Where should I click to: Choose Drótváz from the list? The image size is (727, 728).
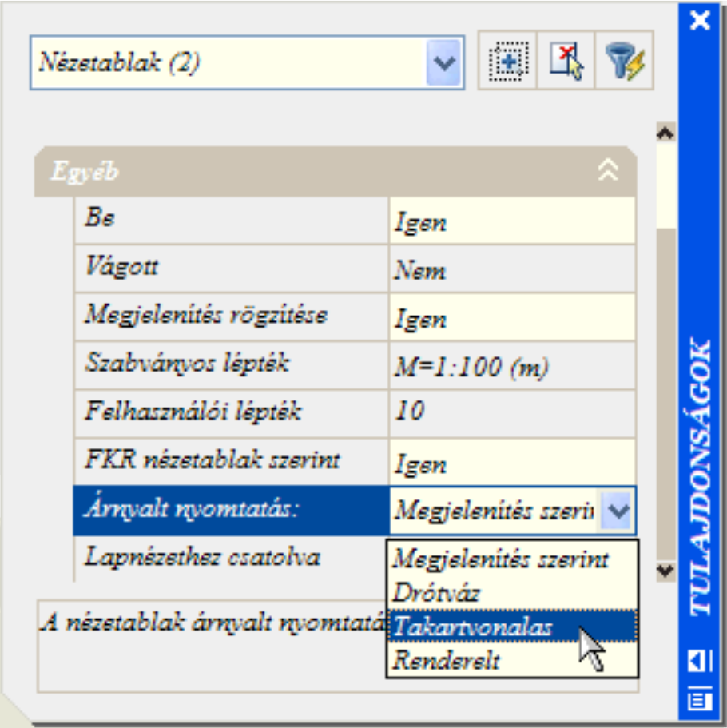click(512, 593)
